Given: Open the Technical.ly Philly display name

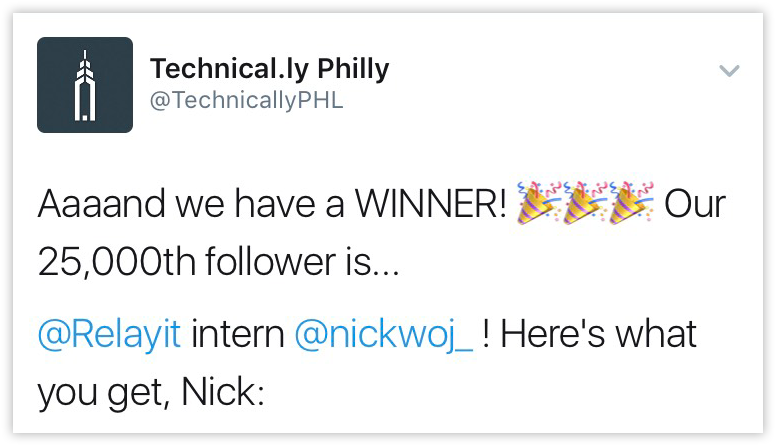Looking at the screenshot, I should pos(269,69).
